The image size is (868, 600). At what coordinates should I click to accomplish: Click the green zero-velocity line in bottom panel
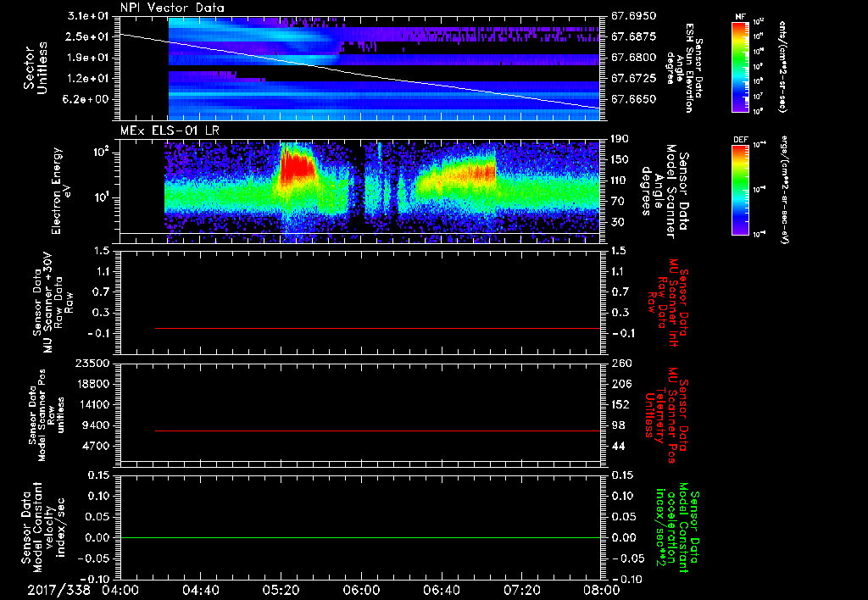click(x=359, y=537)
